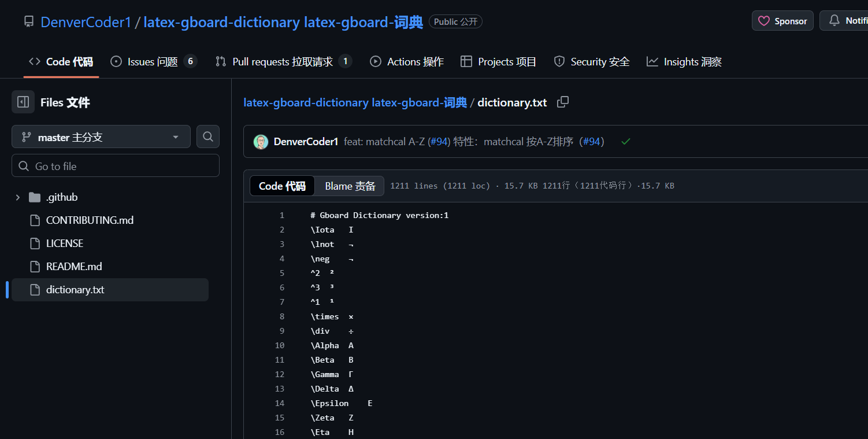Click the .github folder icon
The image size is (868, 439).
click(35, 197)
